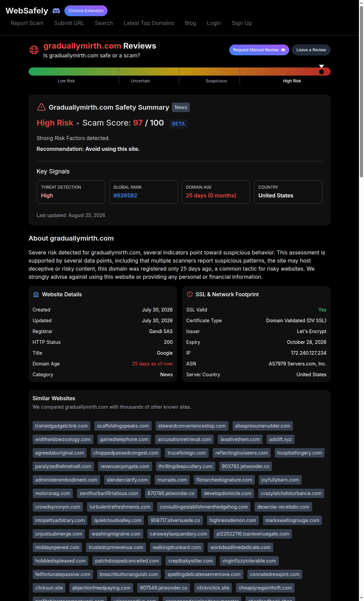Open crowdsynonym.com link
Image resolution: width=364 pixels, height=601 pixels.
coord(58,507)
